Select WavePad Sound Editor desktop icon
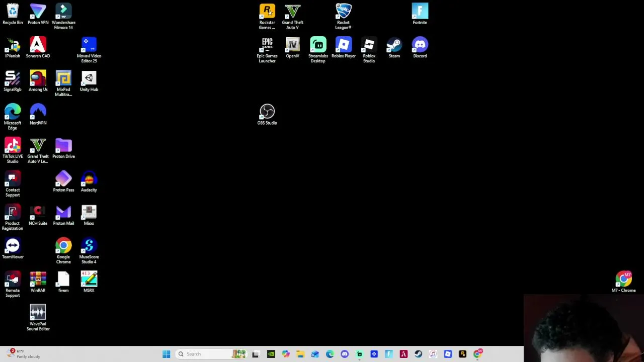 pyautogui.click(x=38, y=318)
